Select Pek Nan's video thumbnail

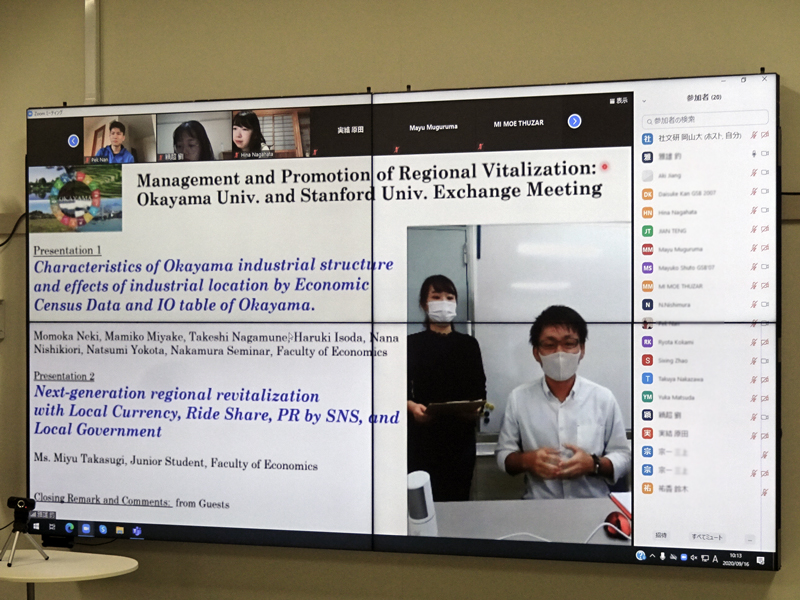pyautogui.click(x=119, y=139)
